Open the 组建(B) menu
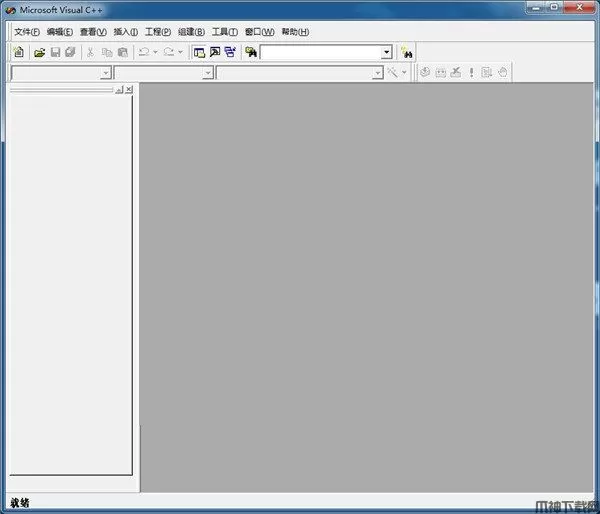Viewport: 600px width, 514px height. click(191, 32)
